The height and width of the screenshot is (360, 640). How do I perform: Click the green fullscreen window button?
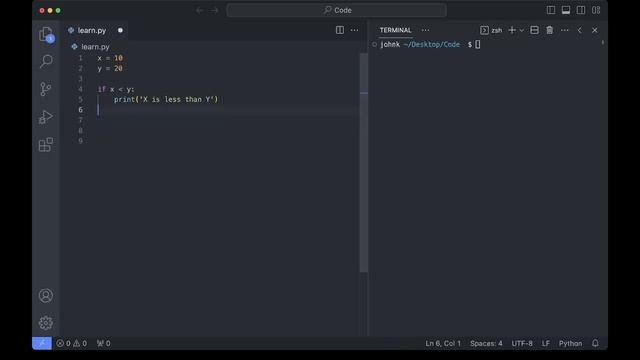coord(58,11)
